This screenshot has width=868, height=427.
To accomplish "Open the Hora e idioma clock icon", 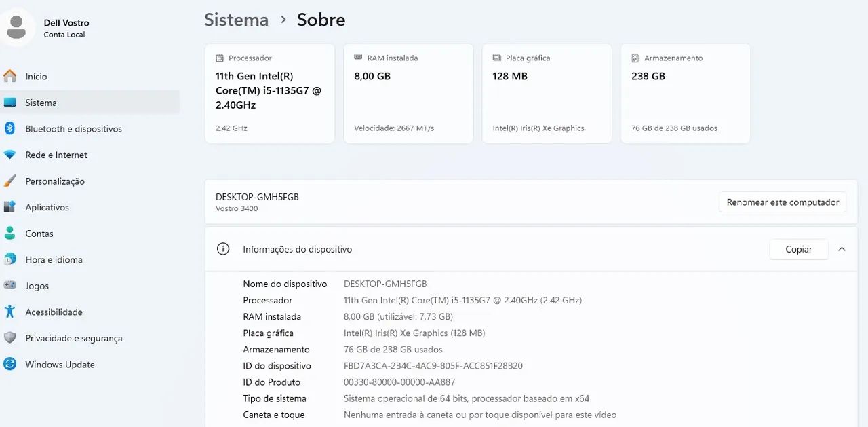I will coord(10,259).
